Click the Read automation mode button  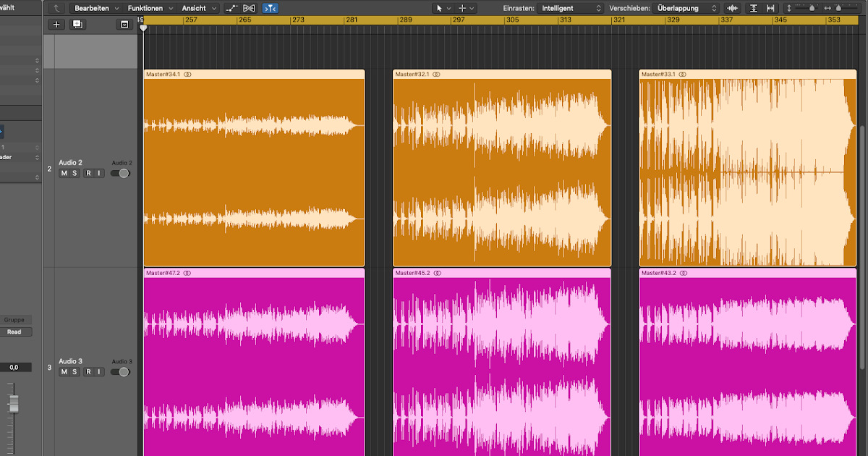[14, 332]
